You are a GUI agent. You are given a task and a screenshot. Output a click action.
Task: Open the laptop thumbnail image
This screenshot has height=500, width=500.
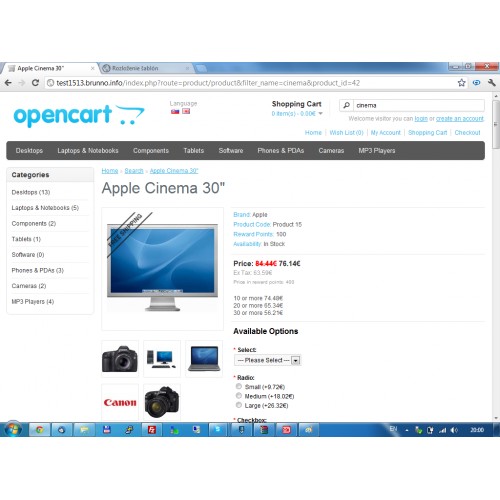coord(204,359)
